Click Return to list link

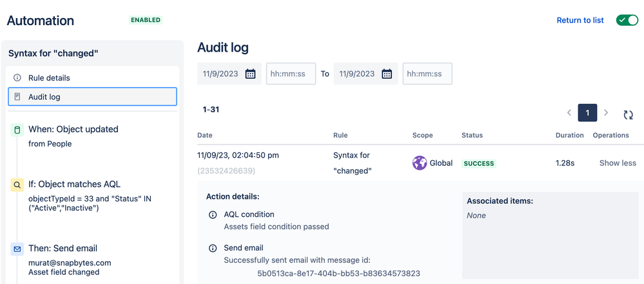pyautogui.click(x=580, y=20)
